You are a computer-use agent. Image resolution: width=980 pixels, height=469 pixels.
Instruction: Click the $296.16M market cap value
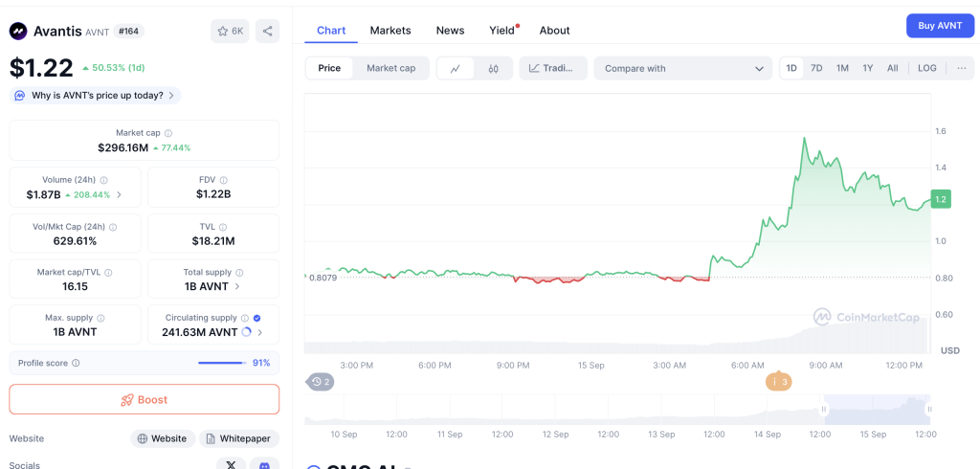123,148
